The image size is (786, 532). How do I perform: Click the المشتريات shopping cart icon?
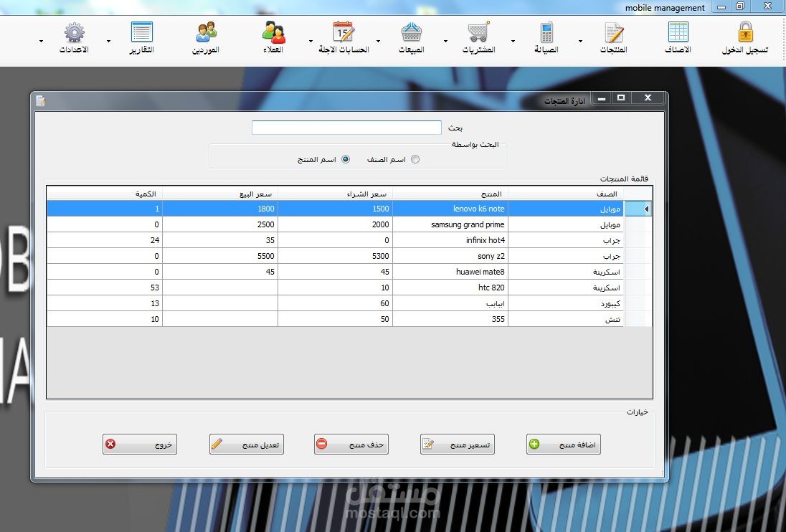(479, 32)
